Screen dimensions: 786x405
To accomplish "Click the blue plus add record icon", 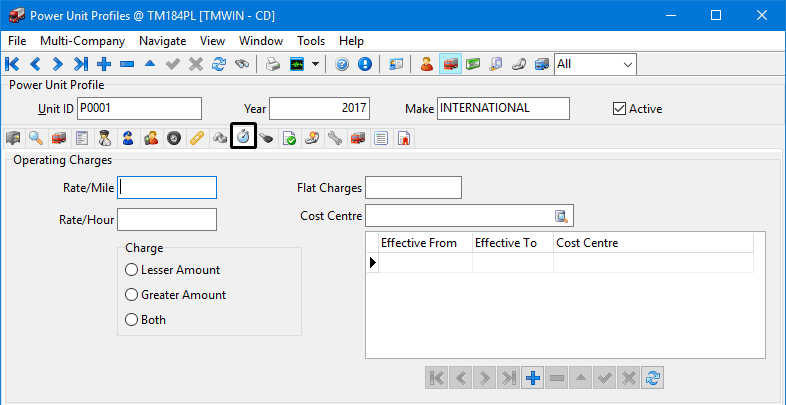I will pos(104,64).
